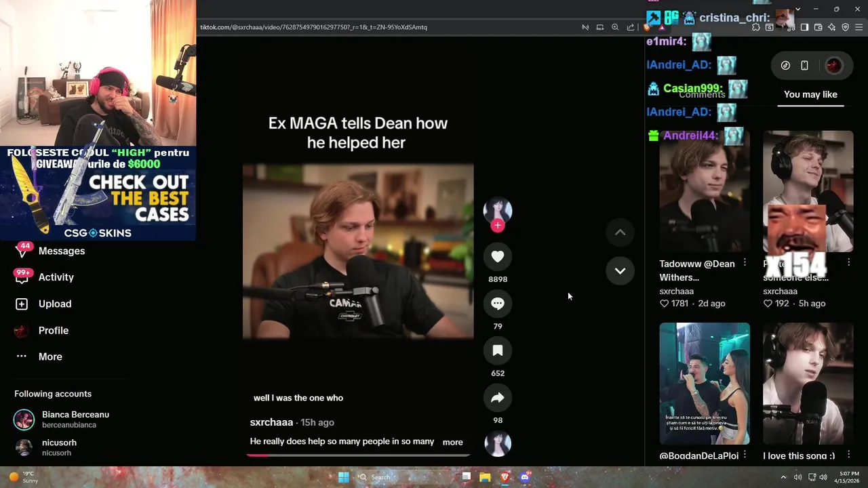Open Activity in the sidebar menu
The image size is (868, 488).
pos(56,277)
